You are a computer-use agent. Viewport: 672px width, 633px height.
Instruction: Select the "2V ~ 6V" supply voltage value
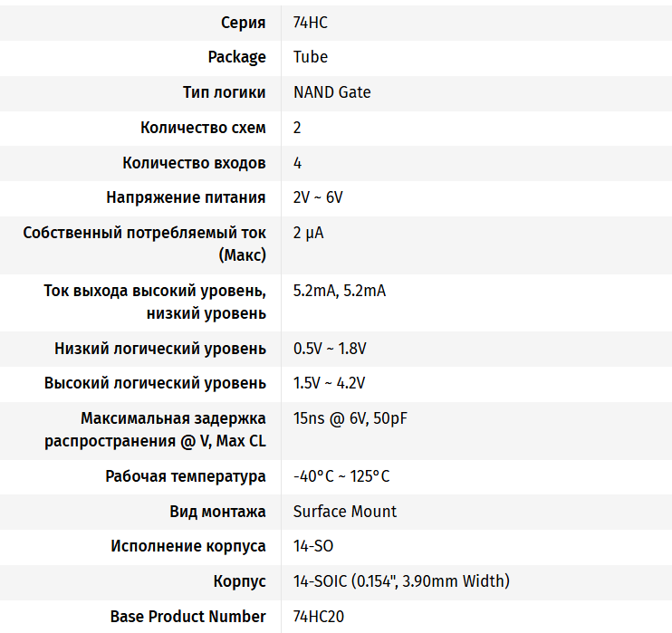click(318, 197)
